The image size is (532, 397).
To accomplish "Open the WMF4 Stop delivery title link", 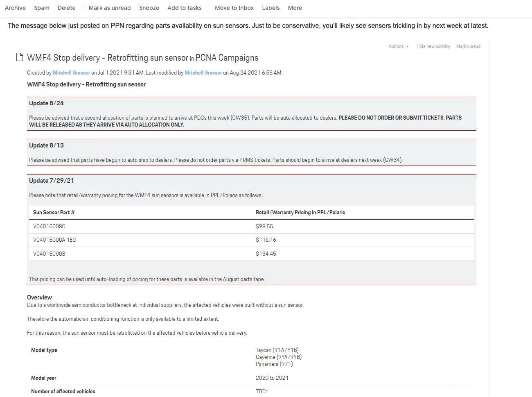I will coord(108,58).
